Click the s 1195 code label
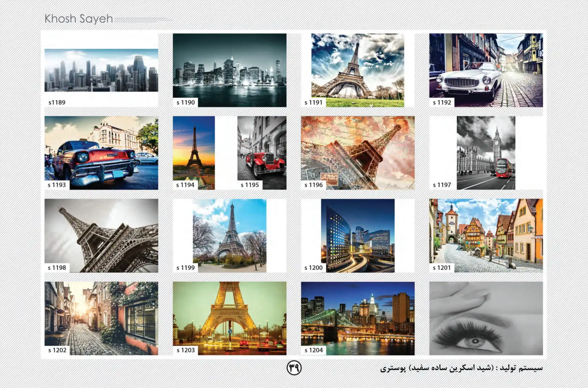 [x=250, y=185]
